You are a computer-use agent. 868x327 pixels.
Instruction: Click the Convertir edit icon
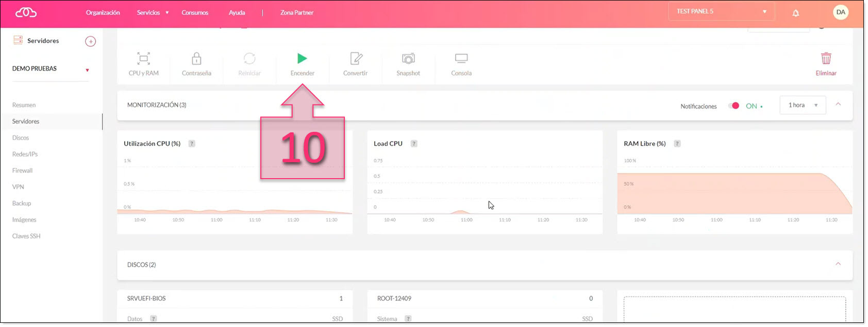coord(356,59)
